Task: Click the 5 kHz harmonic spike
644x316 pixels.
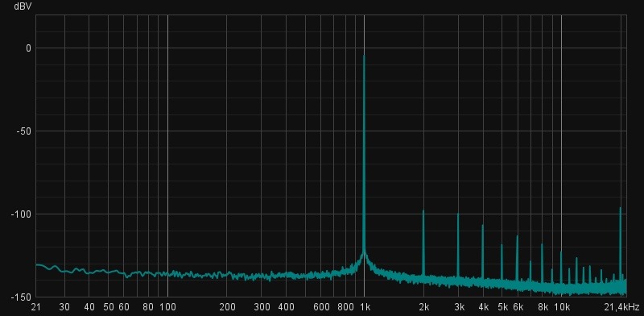Action: point(502,263)
